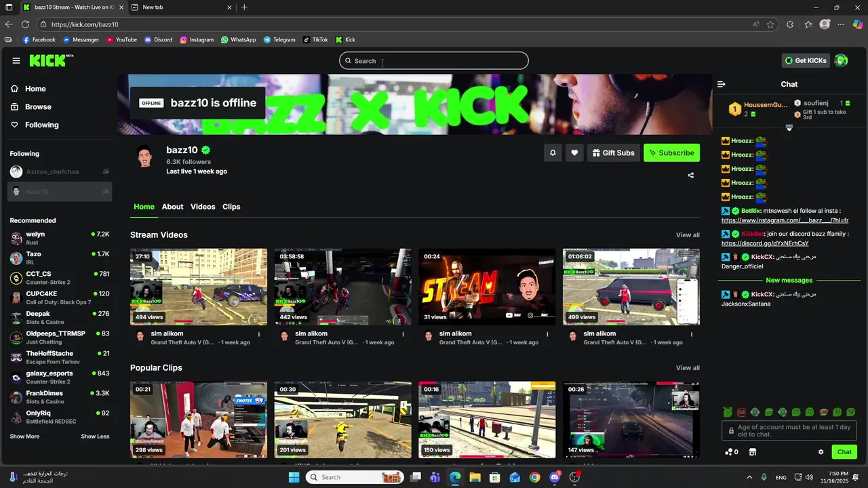Viewport: 868px width, 488px height.
Task: Add page to favorites star icon
Action: tap(770, 24)
